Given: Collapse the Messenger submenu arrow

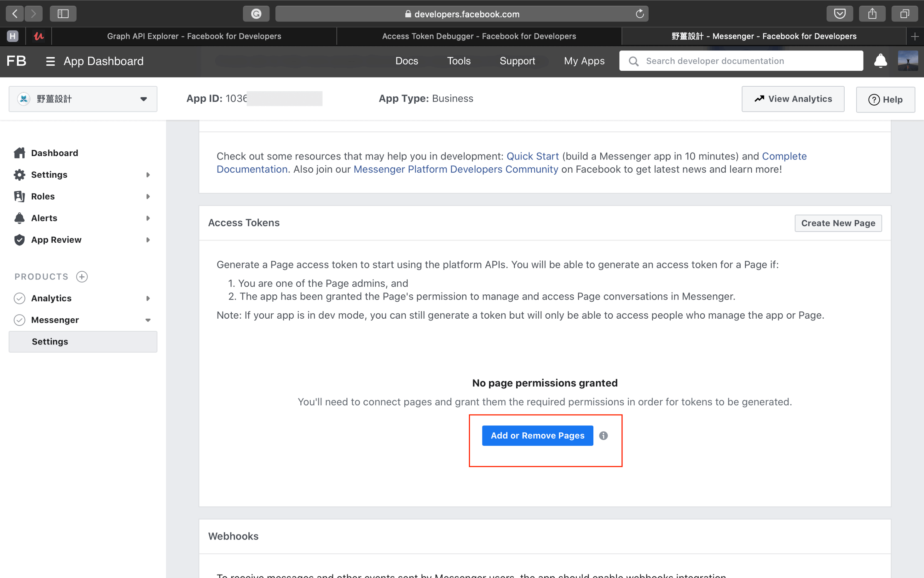Looking at the screenshot, I should tap(148, 320).
